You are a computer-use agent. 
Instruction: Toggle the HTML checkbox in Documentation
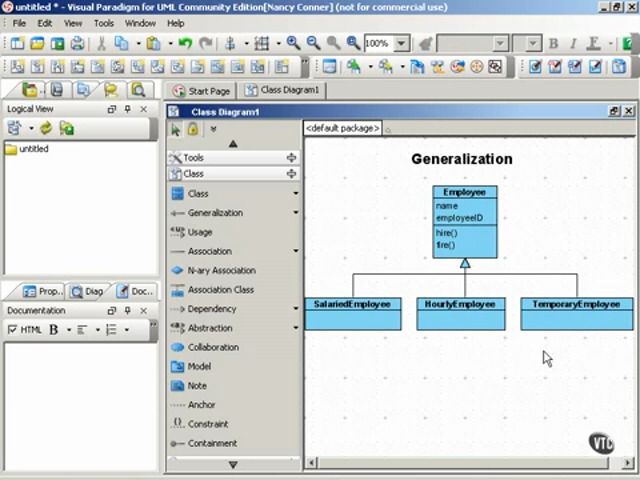point(13,329)
